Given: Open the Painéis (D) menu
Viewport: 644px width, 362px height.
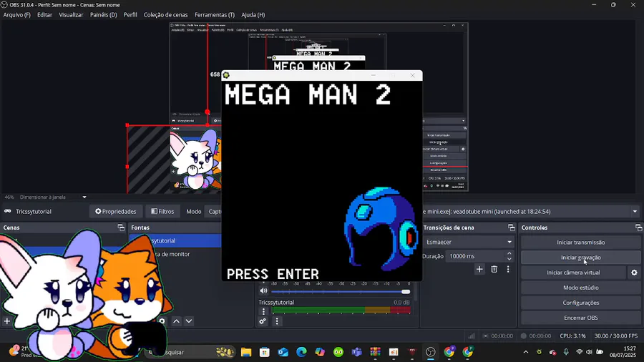Looking at the screenshot, I should click(104, 15).
